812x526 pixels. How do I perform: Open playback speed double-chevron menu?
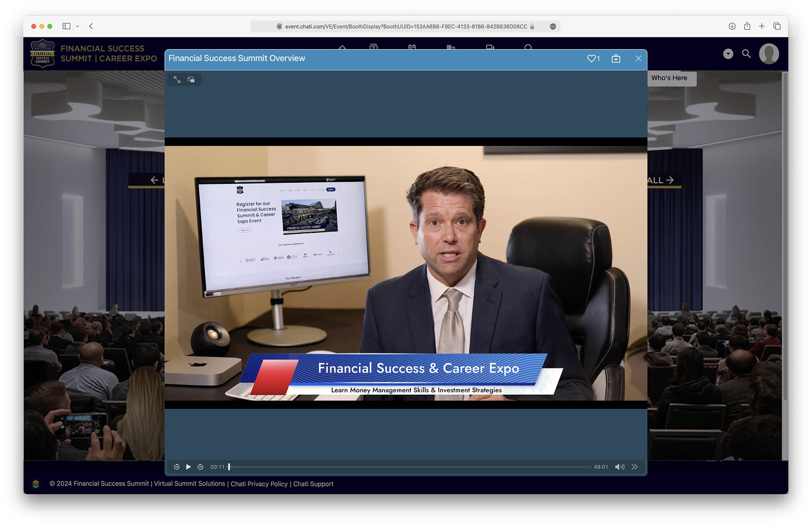tap(635, 467)
